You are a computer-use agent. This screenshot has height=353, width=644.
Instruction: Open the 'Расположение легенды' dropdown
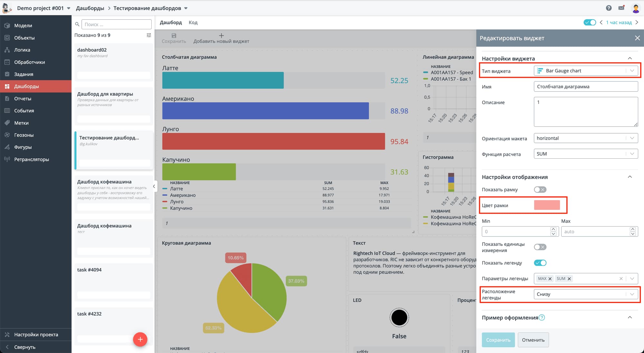(585, 294)
